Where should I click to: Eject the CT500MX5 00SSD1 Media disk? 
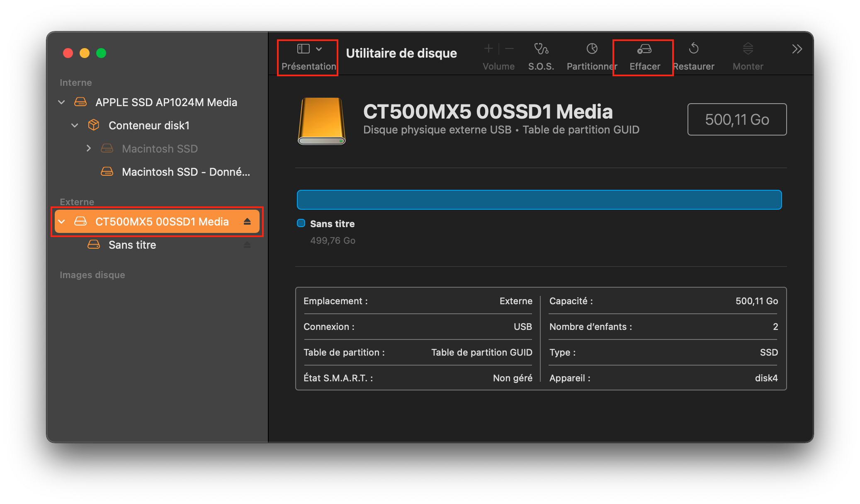point(247,221)
